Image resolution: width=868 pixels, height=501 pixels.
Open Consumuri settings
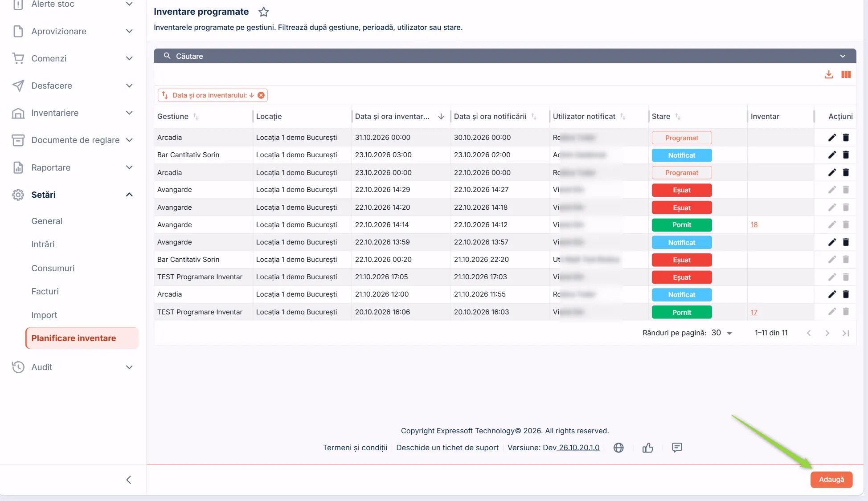point(53,268)
